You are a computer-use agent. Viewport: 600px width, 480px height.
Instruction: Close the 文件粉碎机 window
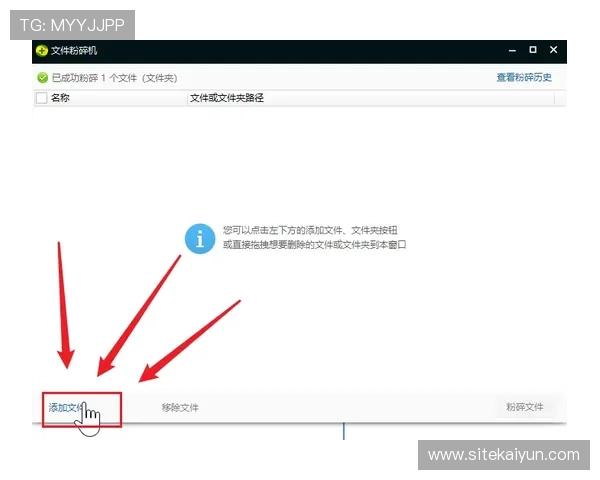pos(553,50)
